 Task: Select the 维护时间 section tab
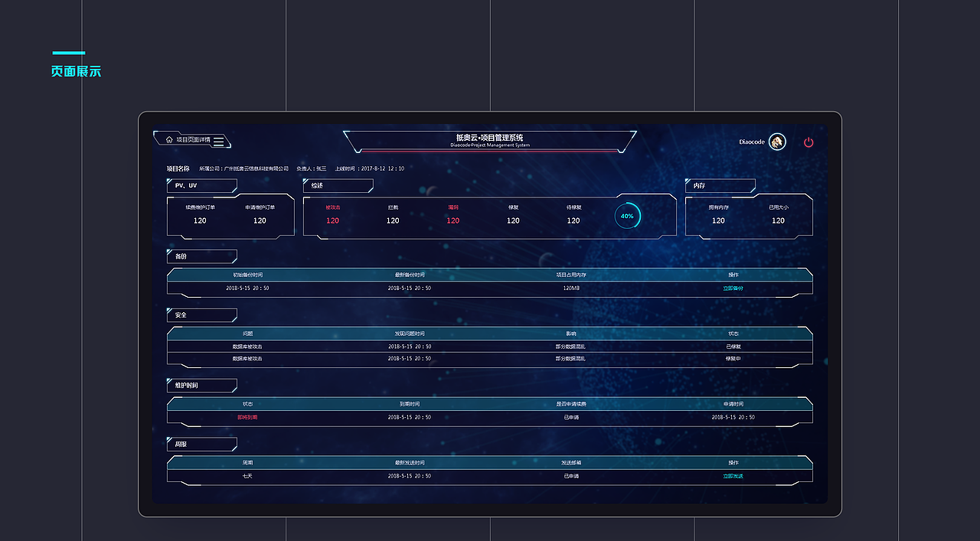[201, 385]
